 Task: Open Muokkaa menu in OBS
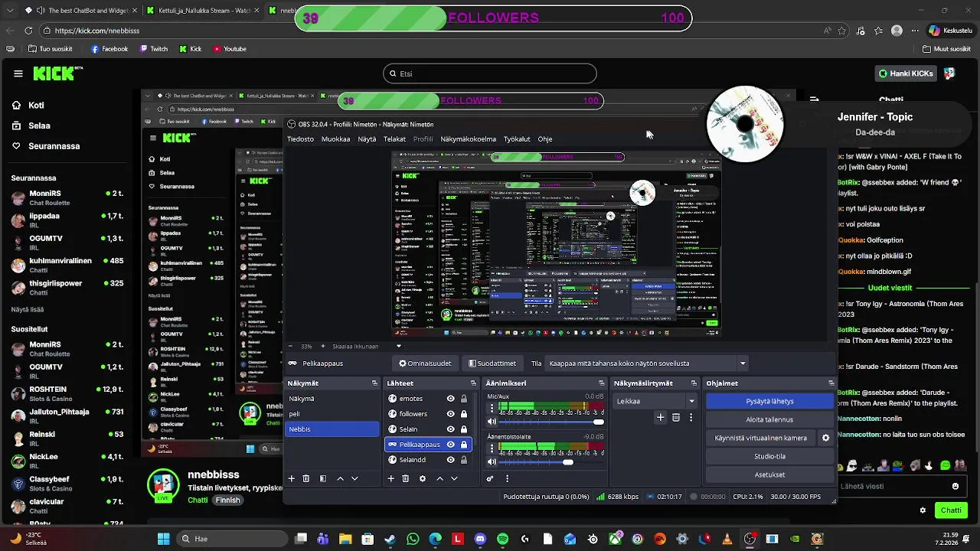pyautogui.click(x=335, y=139)
